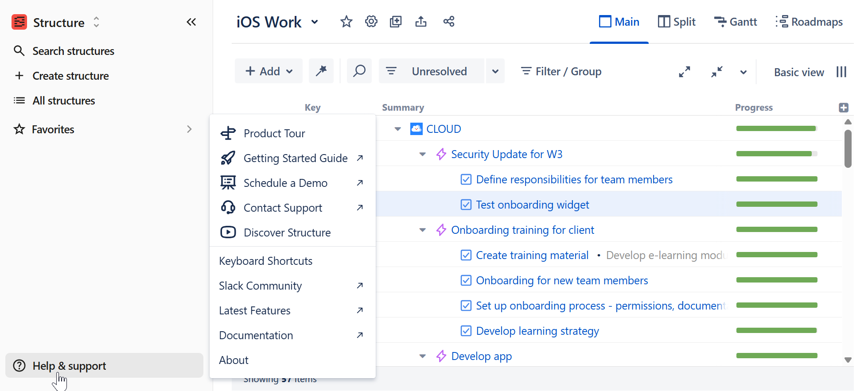Expand all rows with expand arrows icon
This screenshot has width=868, height=391.
[684, 72]
